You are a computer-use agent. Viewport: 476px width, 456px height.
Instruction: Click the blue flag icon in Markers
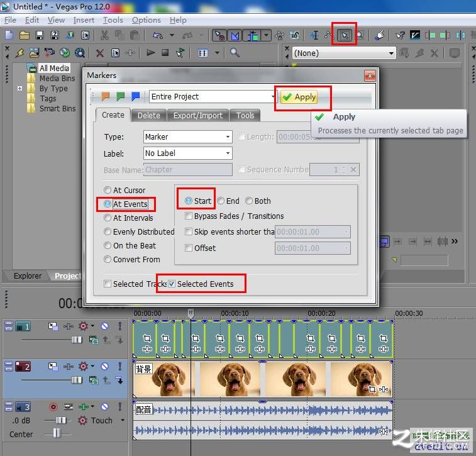[x=135, y=96]
